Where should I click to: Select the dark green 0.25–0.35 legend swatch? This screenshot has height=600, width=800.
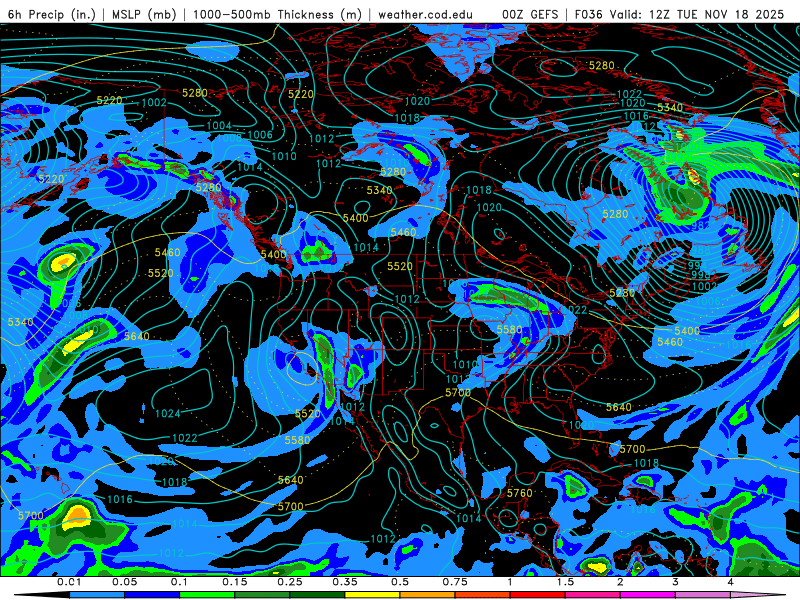pos(317,595)
